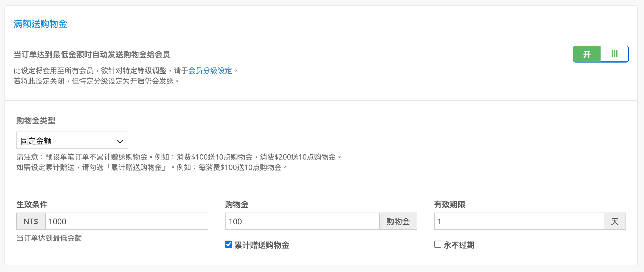Click the 累计赠送购物金 checkbox label text
644x272 pixels.
(x=262, y=245)
